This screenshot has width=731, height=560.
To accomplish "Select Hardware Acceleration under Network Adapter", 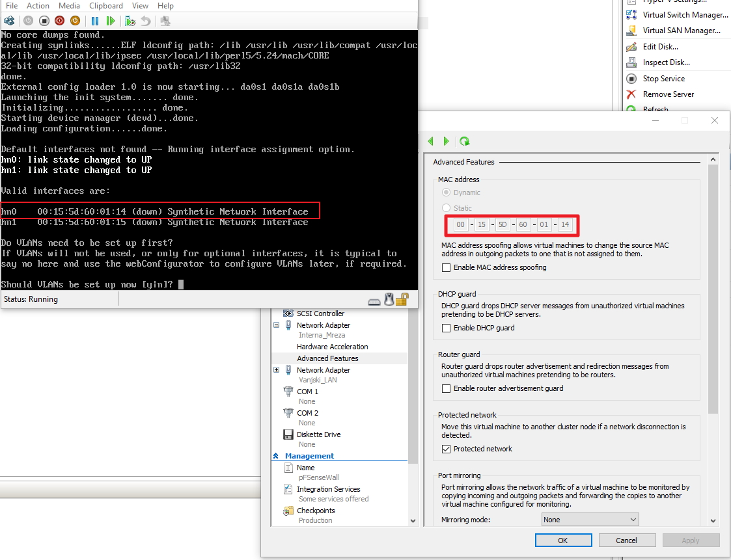I will pos(333,347).
